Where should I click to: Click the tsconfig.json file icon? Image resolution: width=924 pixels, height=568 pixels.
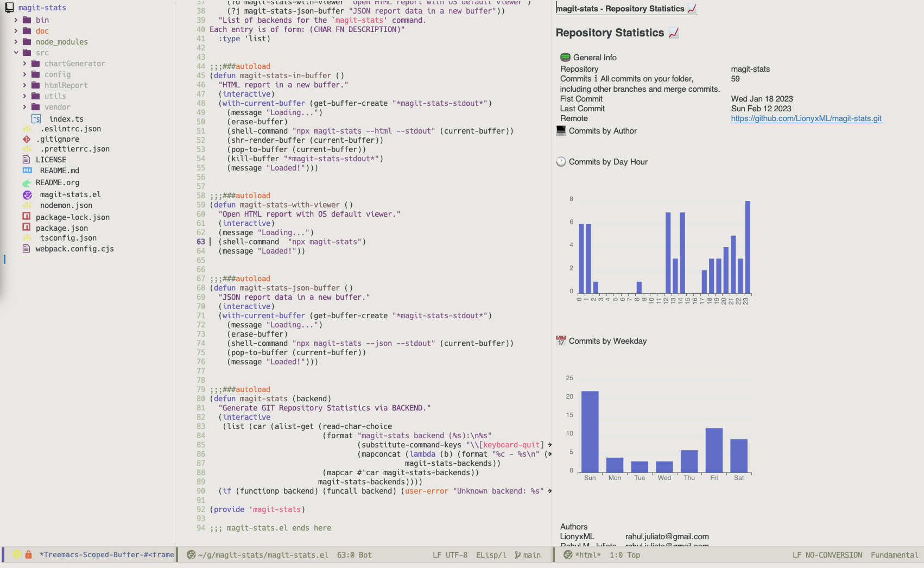pyautogui.click(x=27, y=238)
